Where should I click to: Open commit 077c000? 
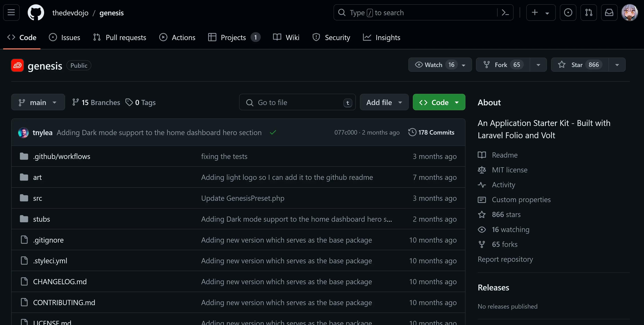coord(346,133)
